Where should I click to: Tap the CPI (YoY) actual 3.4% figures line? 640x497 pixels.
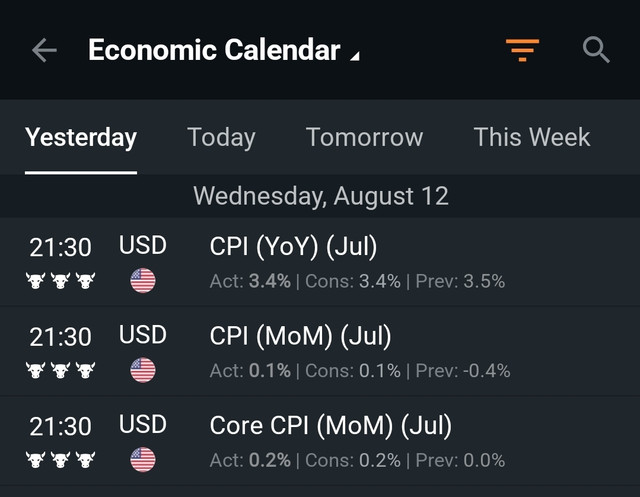(357, 281)
